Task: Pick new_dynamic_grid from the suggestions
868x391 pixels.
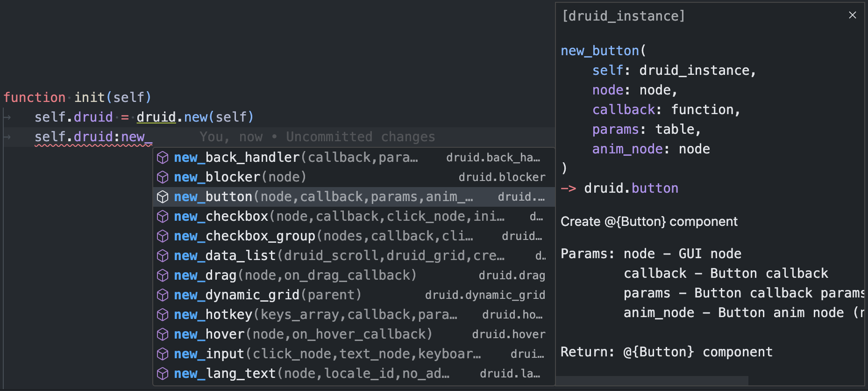Action: tap(267, 295)
